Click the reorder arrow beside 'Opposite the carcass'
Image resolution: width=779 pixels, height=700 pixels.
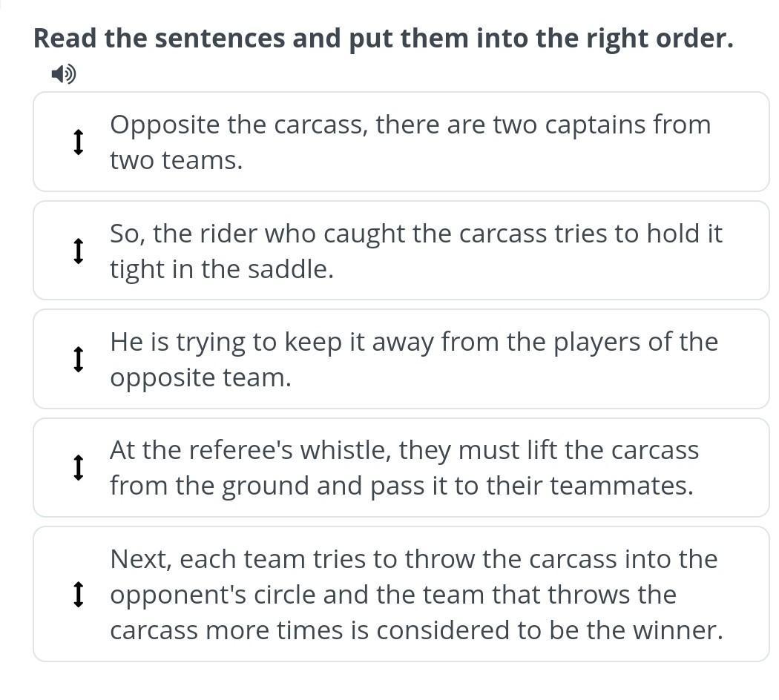tap(78, 142)
